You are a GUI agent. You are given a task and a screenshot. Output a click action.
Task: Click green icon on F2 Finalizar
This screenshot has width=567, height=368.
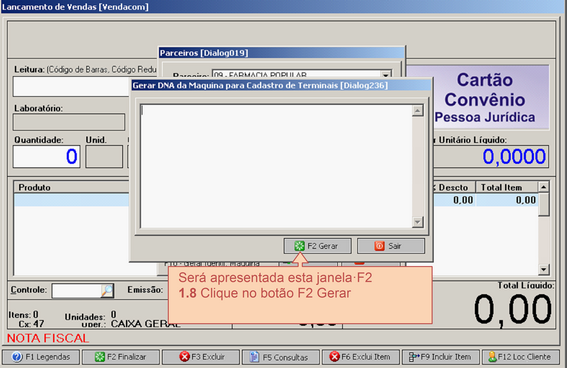[x=99, y=357]
